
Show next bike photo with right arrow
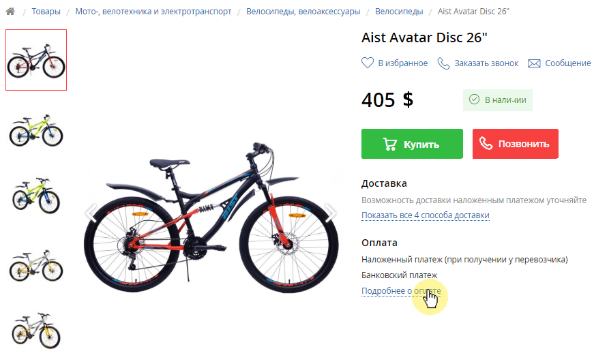click(x=331, y=213)
